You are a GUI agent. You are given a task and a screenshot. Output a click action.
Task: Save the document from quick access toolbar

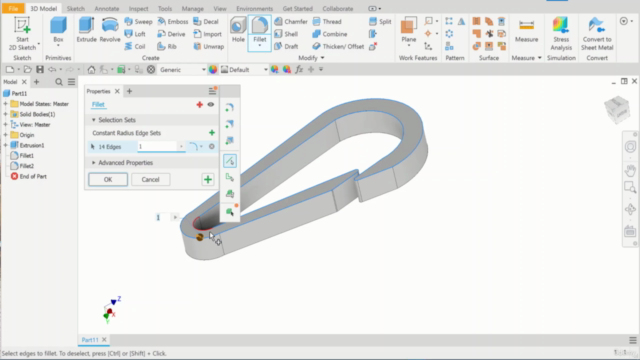point(40,70)
